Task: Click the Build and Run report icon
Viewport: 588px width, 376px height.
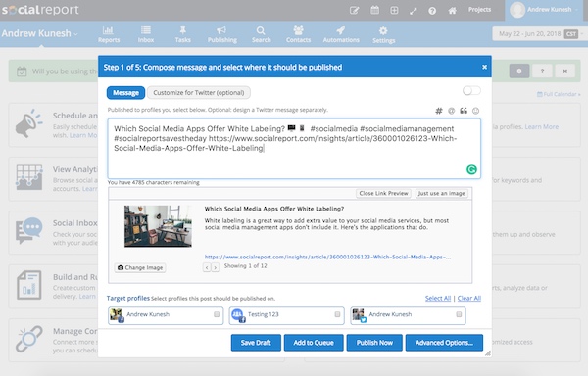Action: [x=28, y=285]
